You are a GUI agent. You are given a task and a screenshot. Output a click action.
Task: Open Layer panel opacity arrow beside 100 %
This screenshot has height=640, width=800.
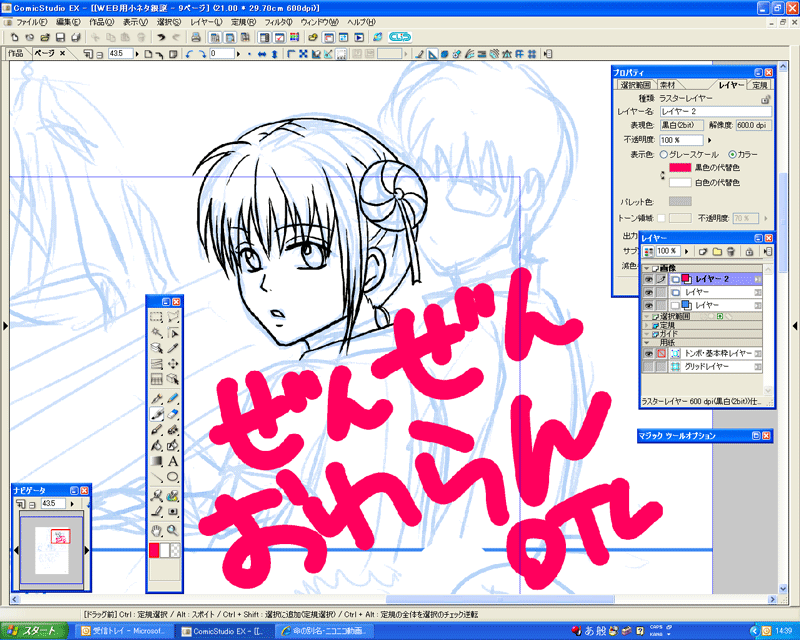click(687, 251)
